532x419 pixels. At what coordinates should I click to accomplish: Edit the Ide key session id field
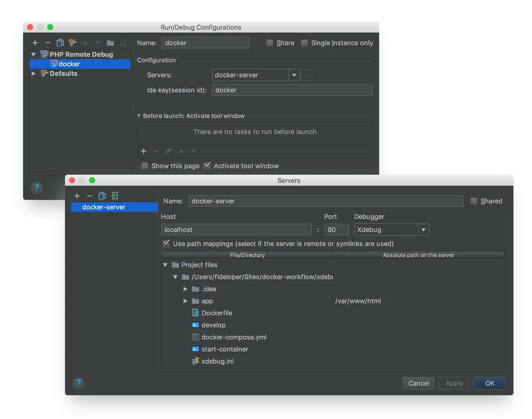pos(292,90)
